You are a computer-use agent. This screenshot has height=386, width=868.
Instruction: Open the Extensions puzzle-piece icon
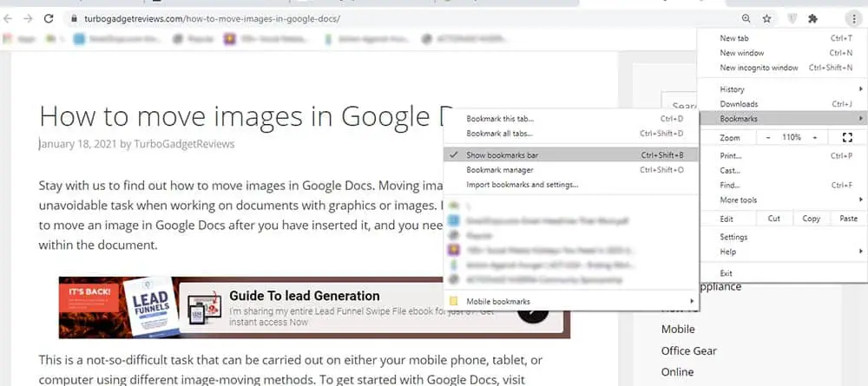tap(812, 19)
